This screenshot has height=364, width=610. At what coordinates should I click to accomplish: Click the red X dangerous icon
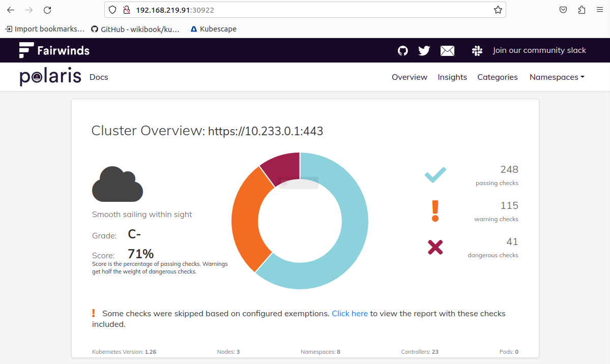(435, 248)
